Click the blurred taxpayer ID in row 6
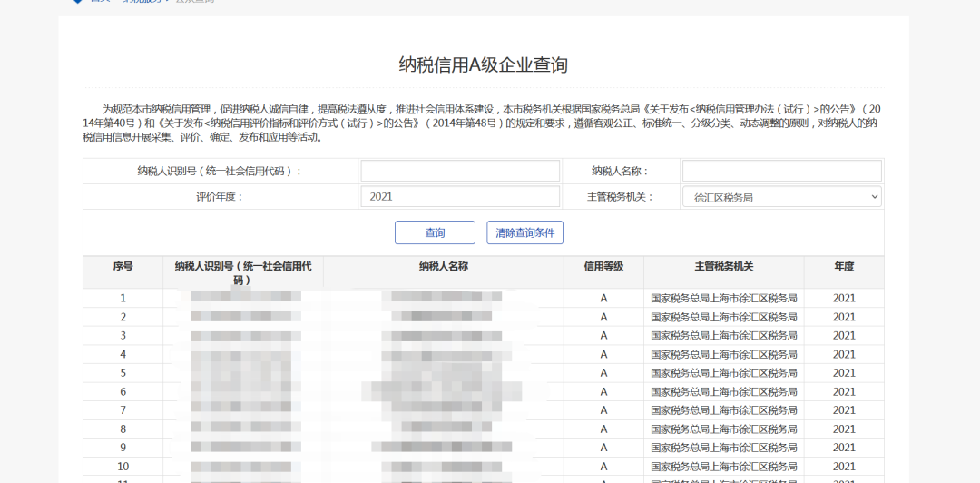Image resolution: width=980 pixels, height=483 pixels. point(242,392)
